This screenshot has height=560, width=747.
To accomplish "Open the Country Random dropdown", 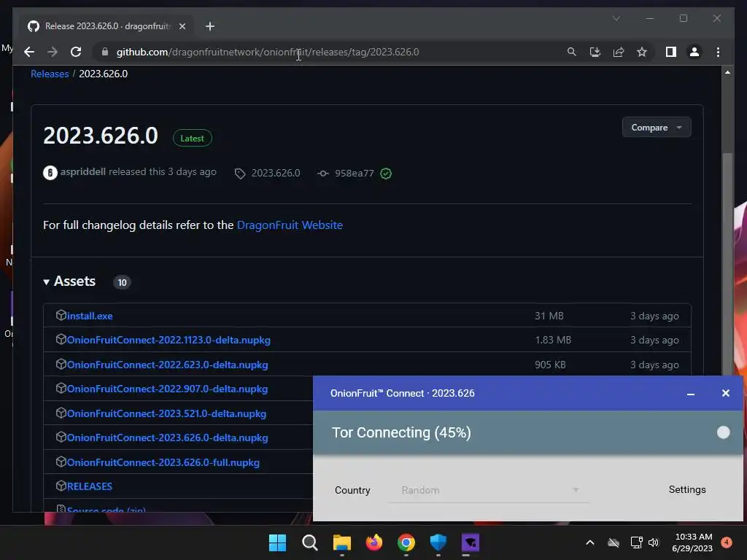I will 489,490.
